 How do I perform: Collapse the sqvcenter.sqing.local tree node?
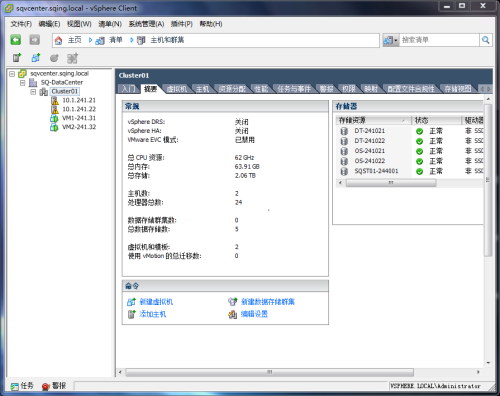(12, 74)
